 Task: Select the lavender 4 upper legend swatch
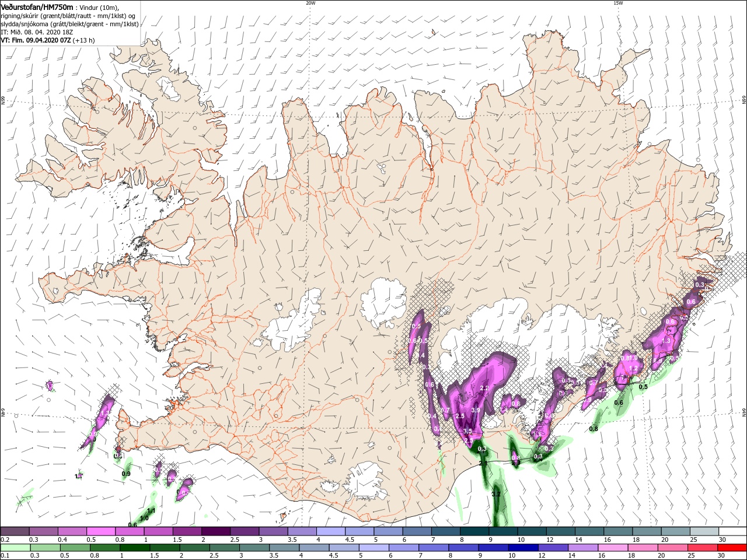(x=330, y=531)
